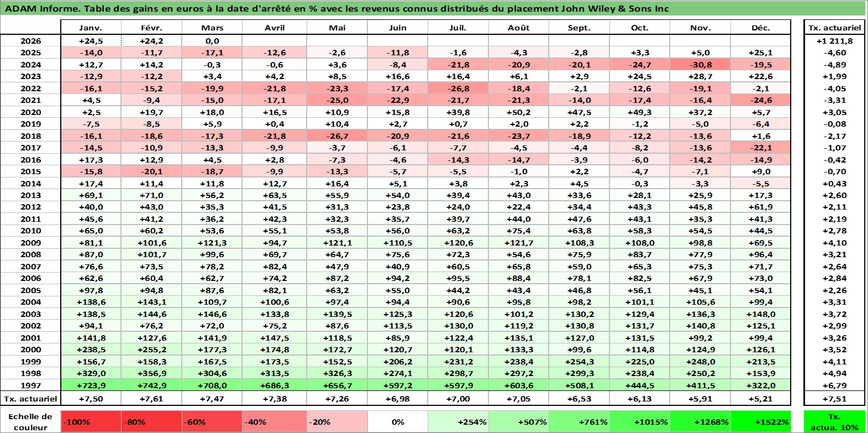Image resolution: width=868 pixels, height=433 pixels.
Task: Select the -26,8 cell for July 2022
Action: 458,88
